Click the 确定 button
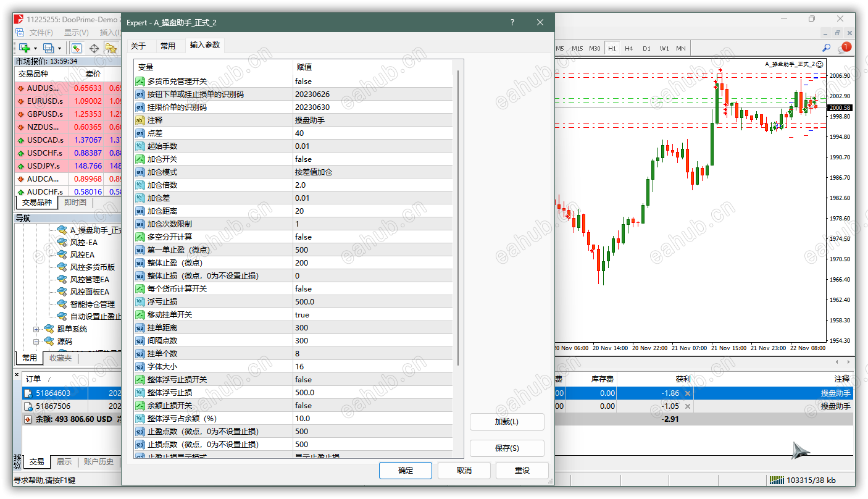This screenshot has height=499, width=868. click(x=406, y=470)
